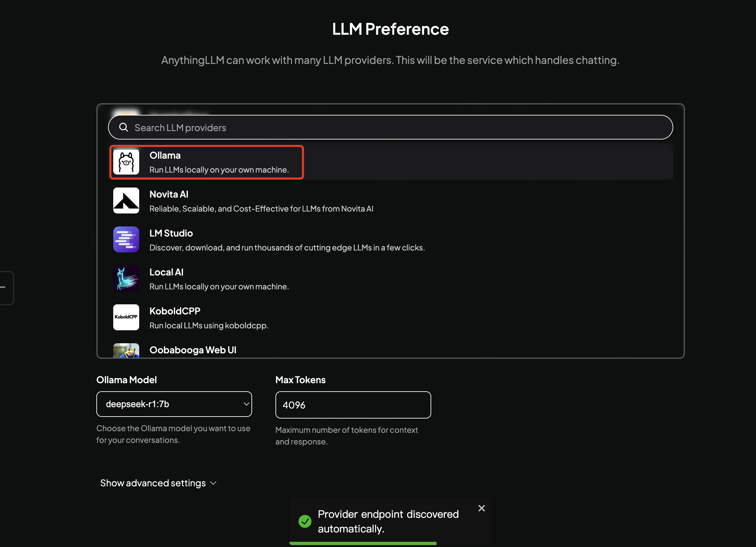Click the search magnifier icon
756x547 pixels.
(x=124, y=127)
